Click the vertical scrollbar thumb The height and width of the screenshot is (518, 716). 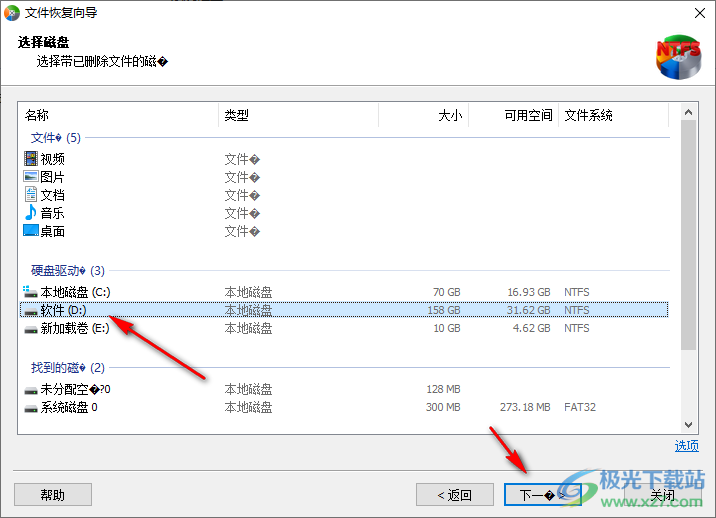689,235
